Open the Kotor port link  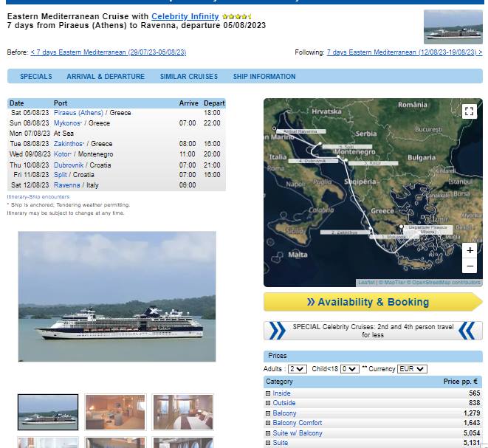pyautogui.click(x=62, y=154)
